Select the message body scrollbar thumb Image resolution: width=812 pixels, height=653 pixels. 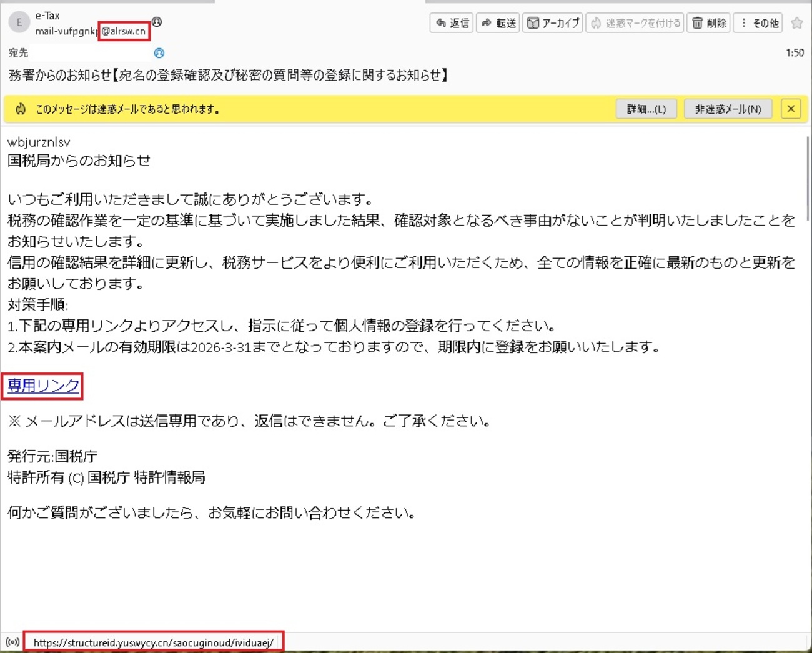click(x=808, y=177)
